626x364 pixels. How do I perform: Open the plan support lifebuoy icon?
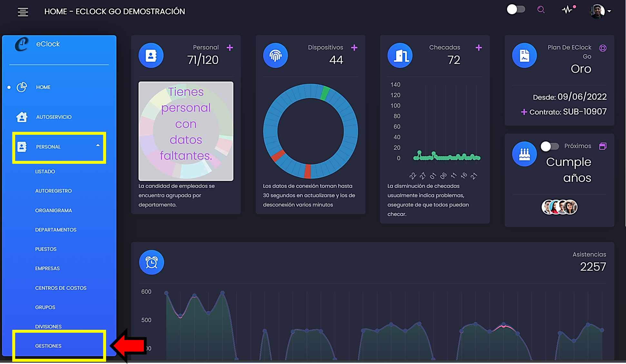pyautogui.click(x=603, y=48)
